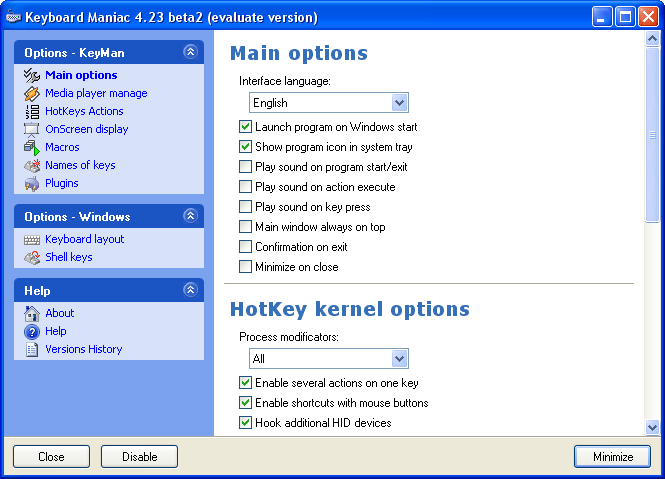Open the Interface language dropdown

[400, 103]
